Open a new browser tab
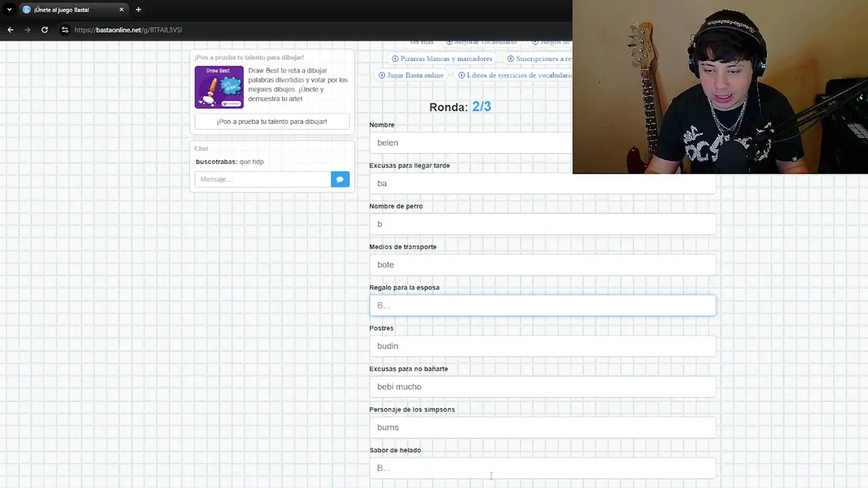The height and width of the screenshot is (488, 868). click(x=138, y=9)
